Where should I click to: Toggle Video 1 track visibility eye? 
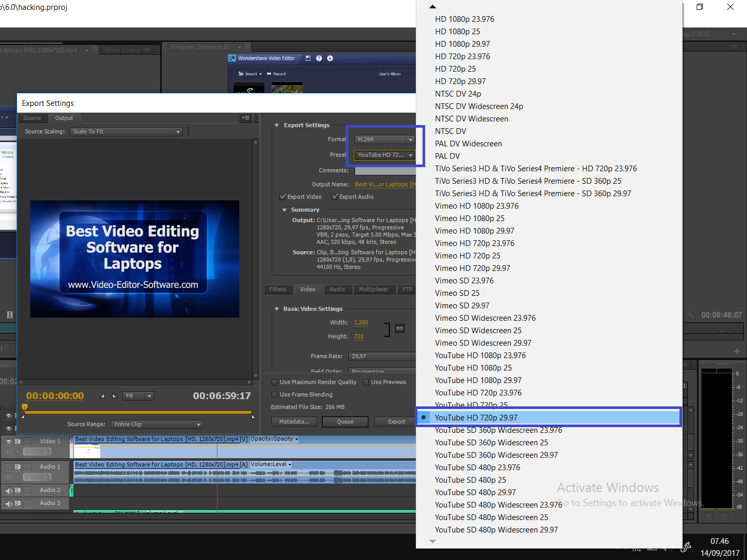(x=8, y=442)
